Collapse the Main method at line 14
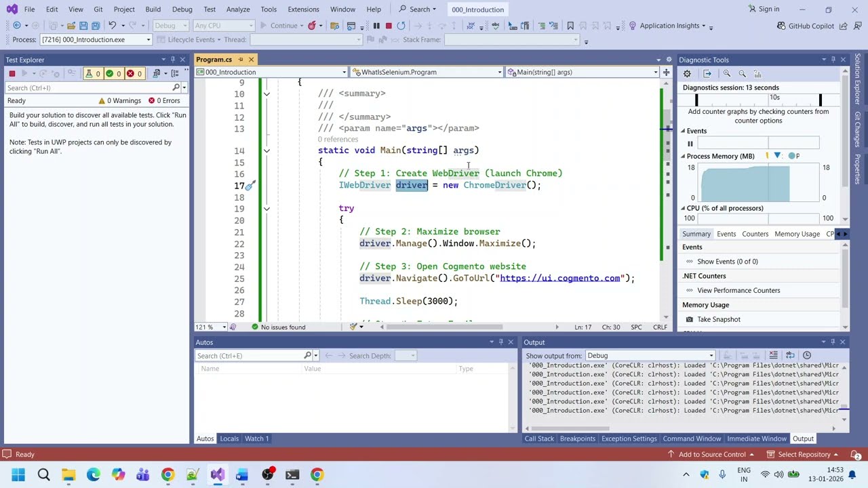868x488 pixels. pyautogui.click(x=267, y=150)
